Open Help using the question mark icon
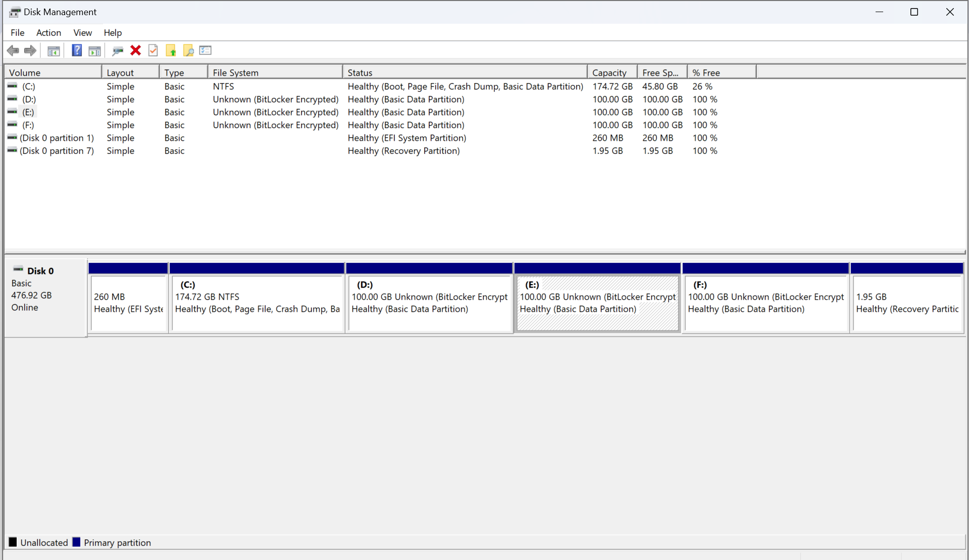Image resolution: width=969 pixels, height=560 pixels. point(76,50)
